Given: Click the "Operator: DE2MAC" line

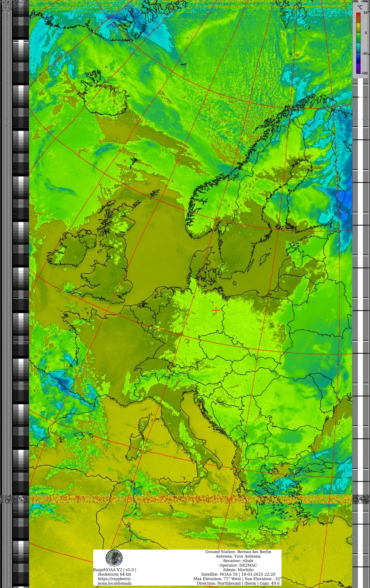Looking at the screenshot, I should click(x=238, y=565).
